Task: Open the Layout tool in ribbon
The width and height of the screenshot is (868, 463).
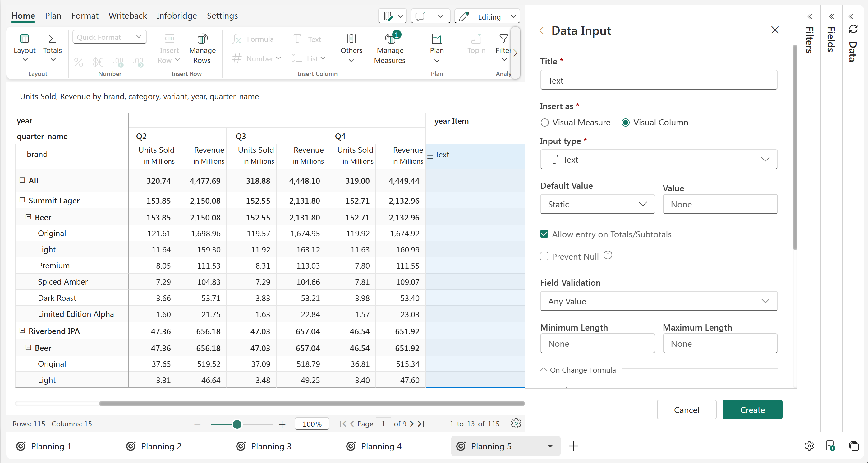Action: [x=24, y=47]
